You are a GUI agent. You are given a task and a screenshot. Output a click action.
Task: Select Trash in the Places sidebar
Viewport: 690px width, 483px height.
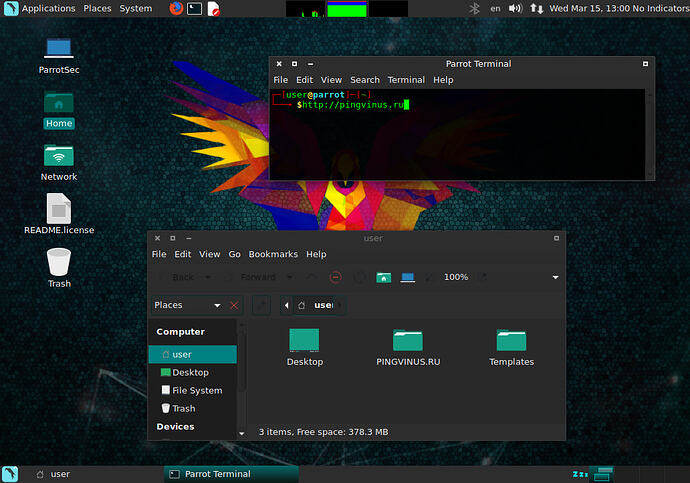pos(193,409)
